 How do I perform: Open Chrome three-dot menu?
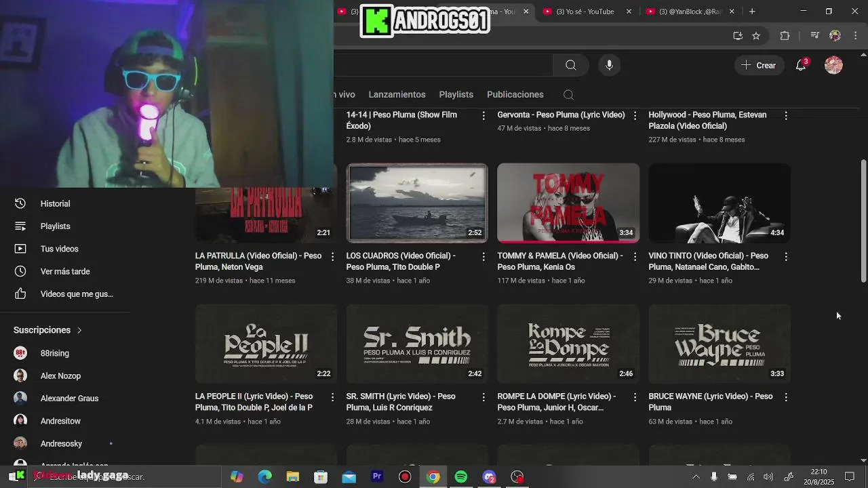tap(854, 36)
